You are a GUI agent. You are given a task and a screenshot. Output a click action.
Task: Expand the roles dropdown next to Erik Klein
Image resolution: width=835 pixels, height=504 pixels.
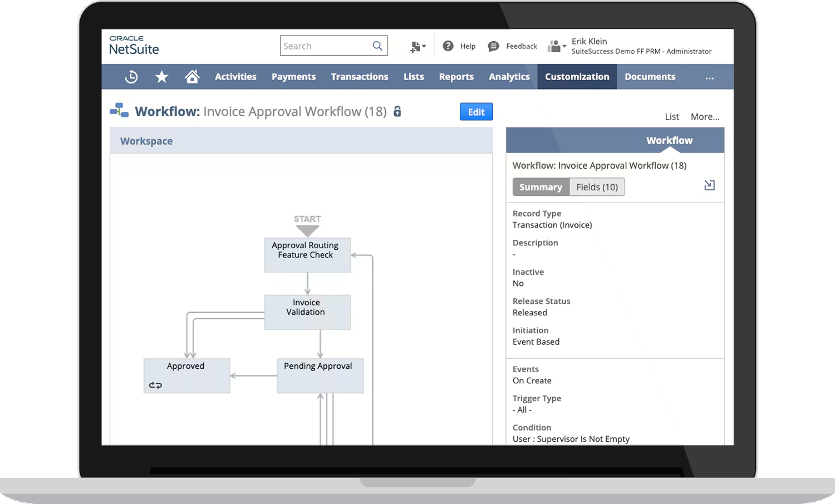click(x=564, y=46)
